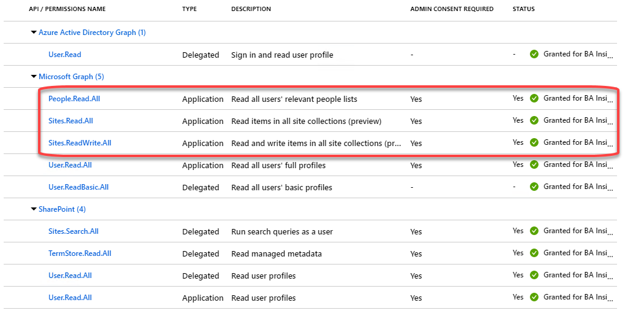Collapse the Microsoft Graph (5) group
The width and height of the screenshot is (644, 313).
(34, 77)
